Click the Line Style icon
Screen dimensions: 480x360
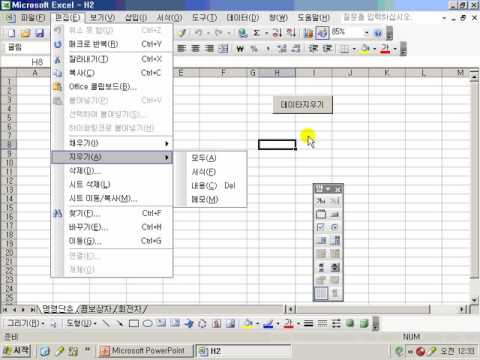coord(309,323)
